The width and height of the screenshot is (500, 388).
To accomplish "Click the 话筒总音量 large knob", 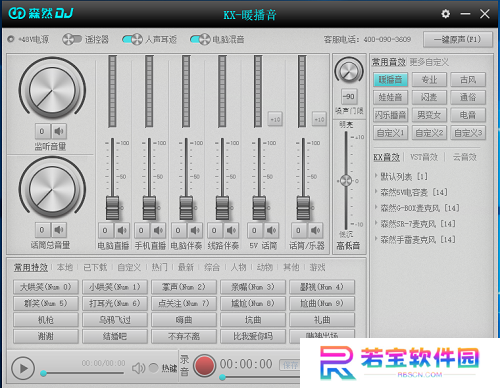I will pos(52,189).
